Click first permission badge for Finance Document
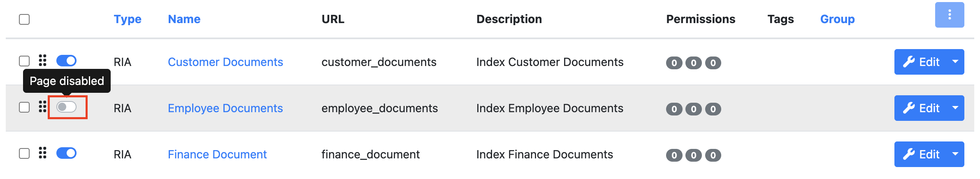This screenshot has height=179, width=980. click(x=674, y=155)
